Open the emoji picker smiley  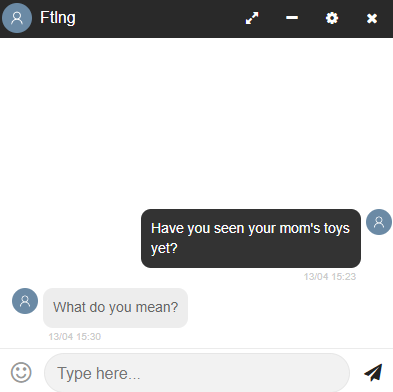click(21, 372)
